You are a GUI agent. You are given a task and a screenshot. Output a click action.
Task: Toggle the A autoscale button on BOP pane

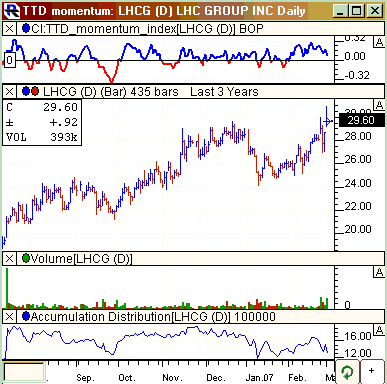(x=379, y=42)
